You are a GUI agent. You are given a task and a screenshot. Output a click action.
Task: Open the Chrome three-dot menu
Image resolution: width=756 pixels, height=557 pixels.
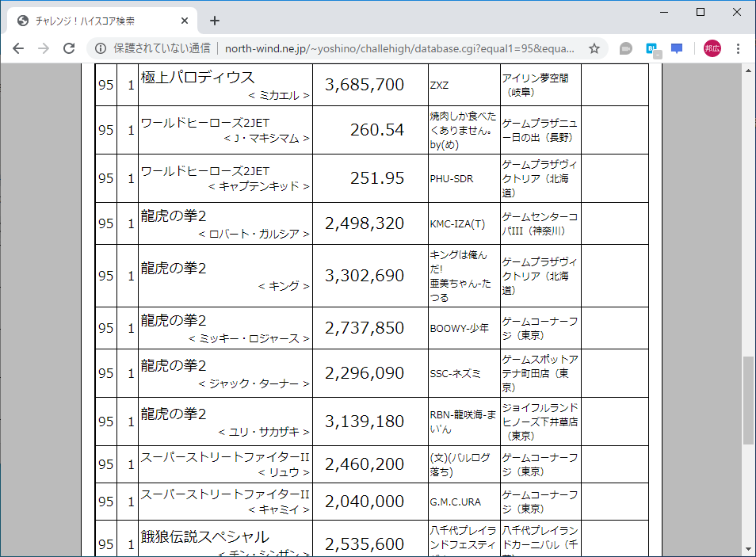738,48
